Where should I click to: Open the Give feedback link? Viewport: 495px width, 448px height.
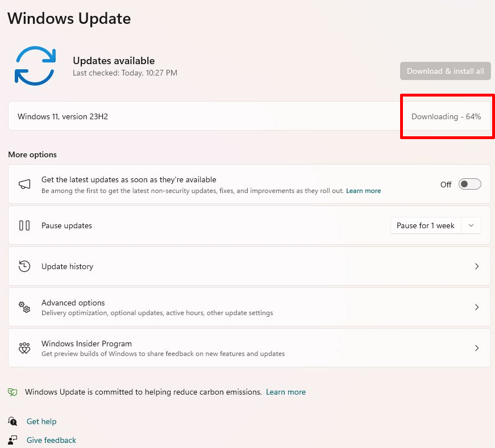tap(51, 440)
